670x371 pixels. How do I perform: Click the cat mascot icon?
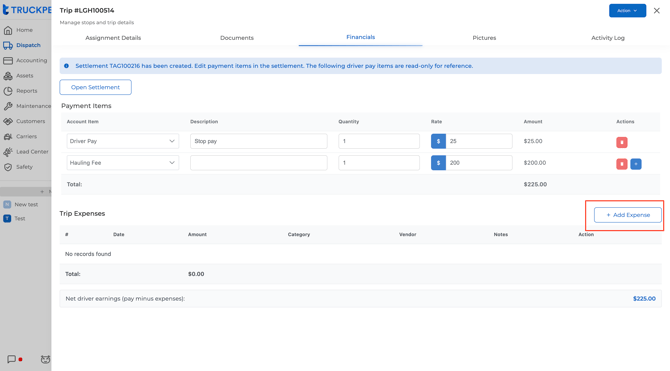point(45,359)
